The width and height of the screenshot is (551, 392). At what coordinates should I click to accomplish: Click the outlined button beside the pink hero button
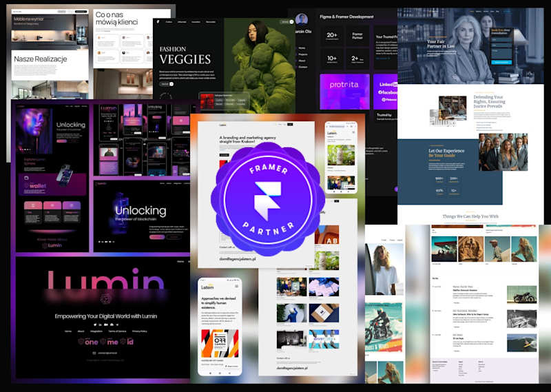174,237
